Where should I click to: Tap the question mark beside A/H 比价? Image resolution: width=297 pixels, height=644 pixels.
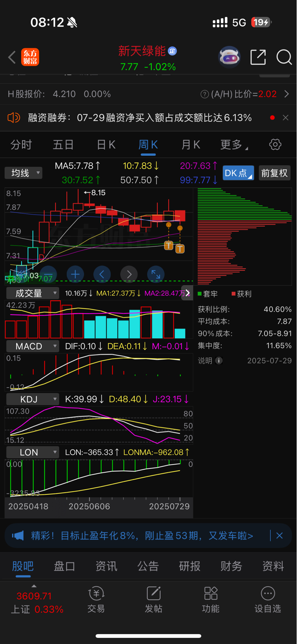coord(205,94)
